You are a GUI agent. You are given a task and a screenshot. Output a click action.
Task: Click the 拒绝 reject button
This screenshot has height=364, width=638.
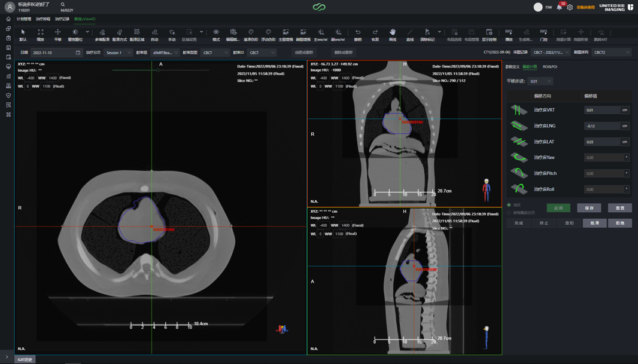620,223
